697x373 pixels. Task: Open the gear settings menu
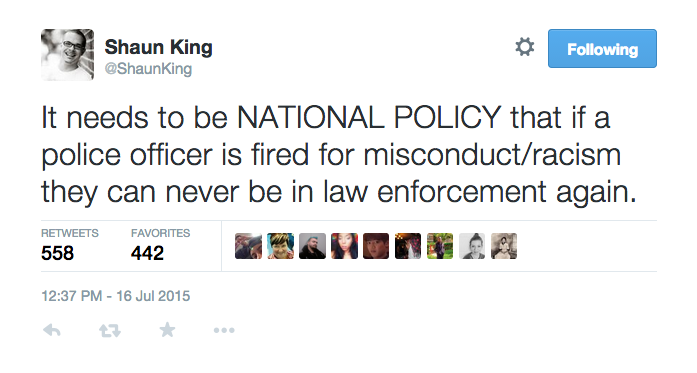(x=525, y=47)
